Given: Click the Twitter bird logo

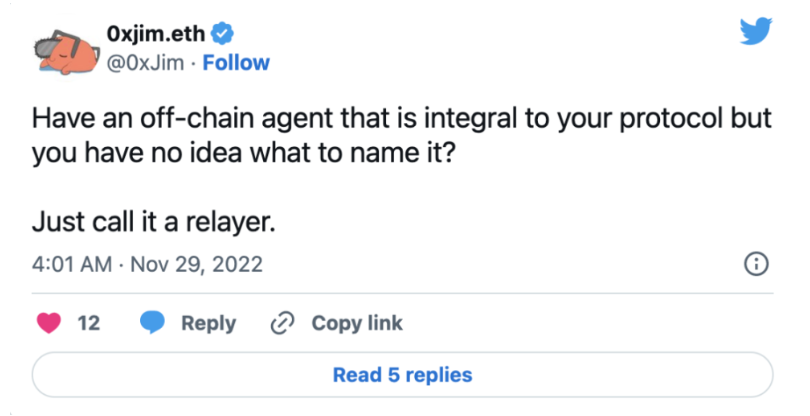Looking at the screenshot, I should pos(756,31).
